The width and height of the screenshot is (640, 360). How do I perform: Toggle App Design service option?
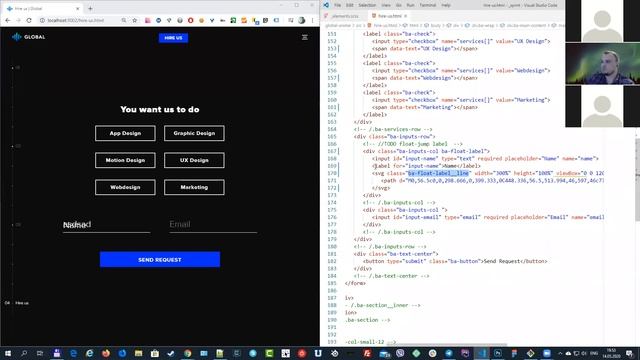pos(125,133)
